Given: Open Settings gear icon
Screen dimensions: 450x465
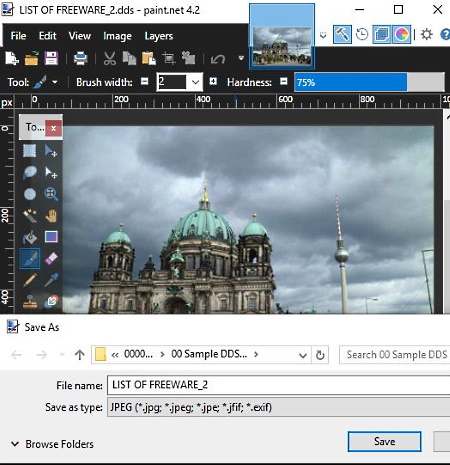Looking at the screenshot, I should pos(426,34).
